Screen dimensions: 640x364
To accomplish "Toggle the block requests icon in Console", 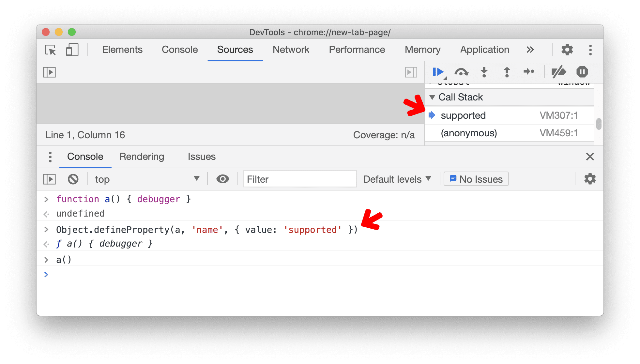I will point(72,179).
